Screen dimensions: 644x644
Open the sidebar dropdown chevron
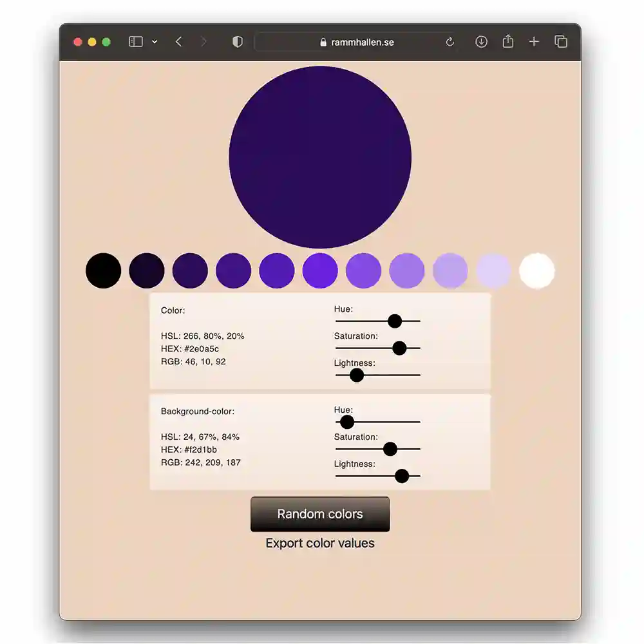click(x=155, y=41)
